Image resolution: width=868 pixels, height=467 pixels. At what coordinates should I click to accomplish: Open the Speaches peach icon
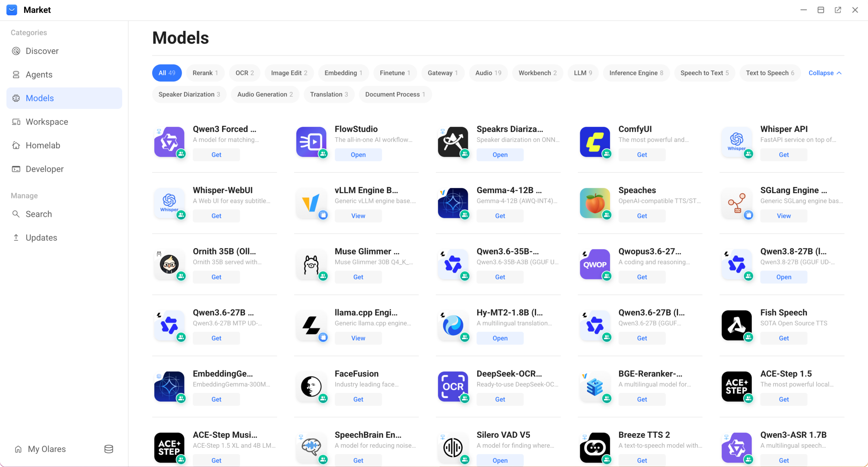coord(595,203)
